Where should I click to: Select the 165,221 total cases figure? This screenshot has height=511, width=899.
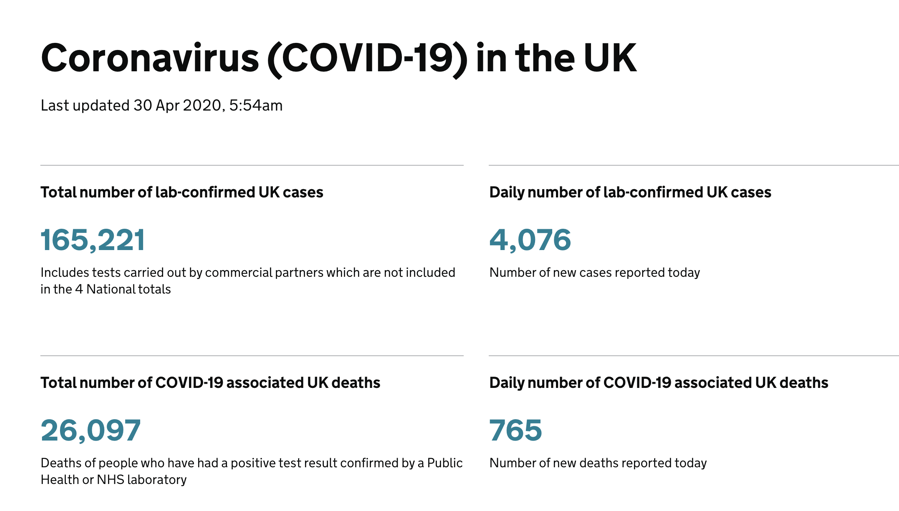(93, 240)
